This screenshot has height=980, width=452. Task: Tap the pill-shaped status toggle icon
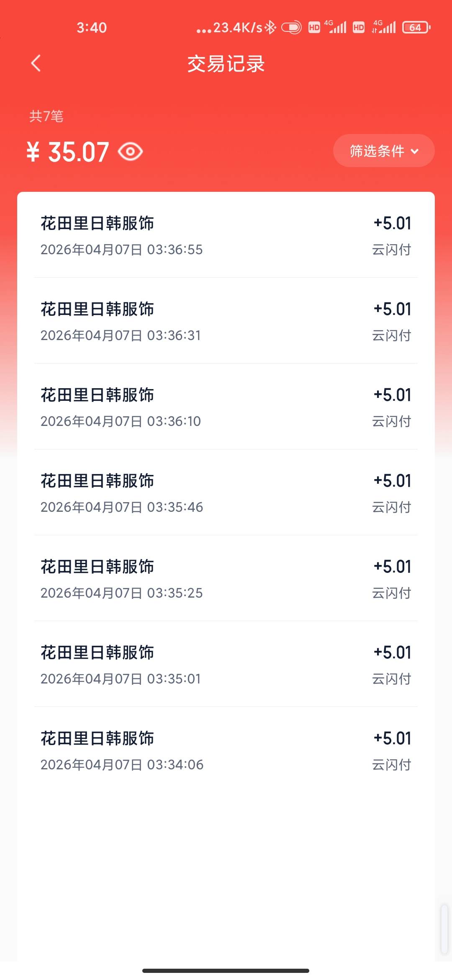pos(291,28)
